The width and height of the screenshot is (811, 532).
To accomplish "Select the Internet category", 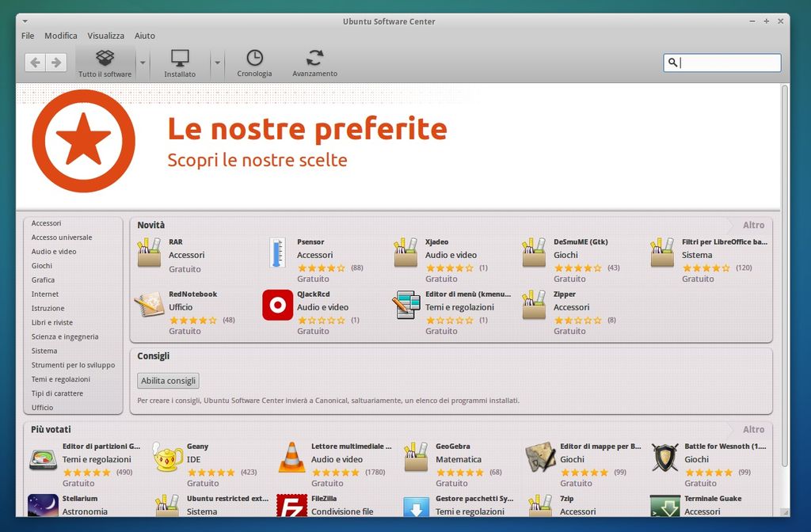I will tap(45, 294).
